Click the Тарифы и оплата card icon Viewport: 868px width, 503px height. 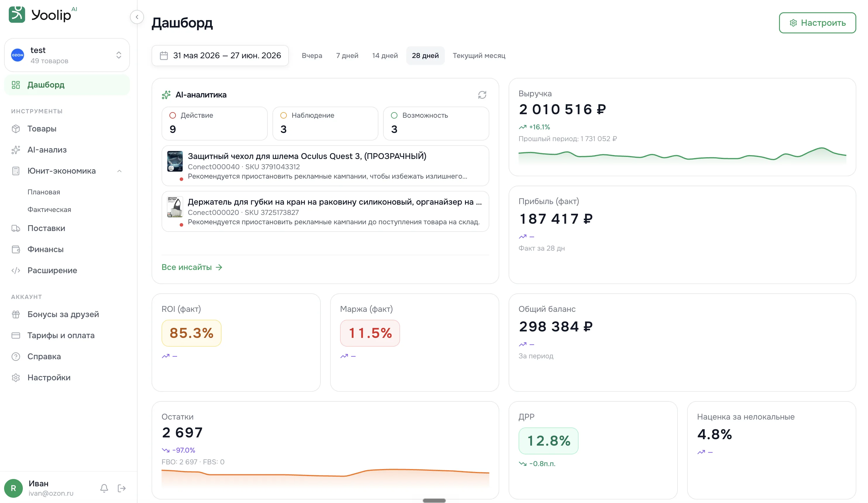(x=16, y=335)
